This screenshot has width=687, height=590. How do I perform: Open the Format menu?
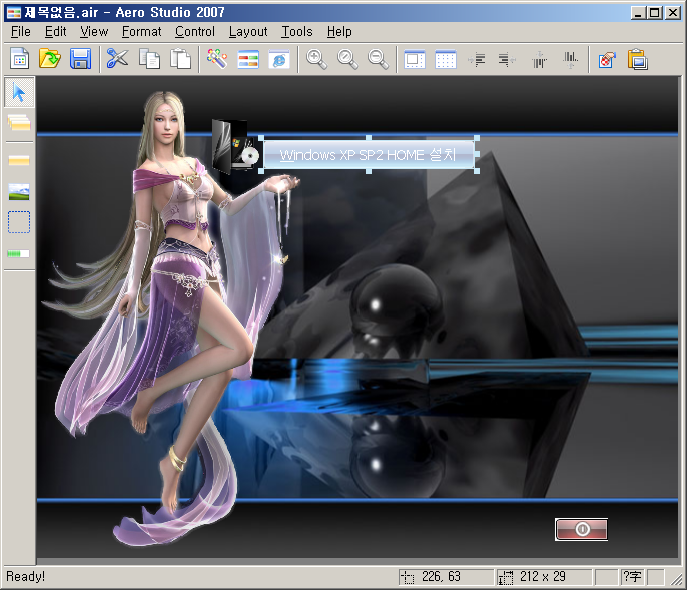(142, 32)
